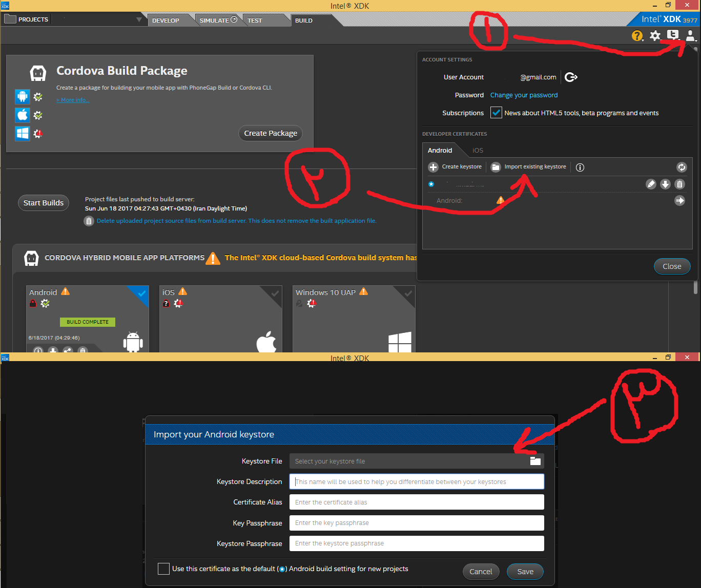Image resolution: width=701 pixels, height=588 pixels.
Task: Click the Keystore Passphrase input field
Action: [417, 543]
